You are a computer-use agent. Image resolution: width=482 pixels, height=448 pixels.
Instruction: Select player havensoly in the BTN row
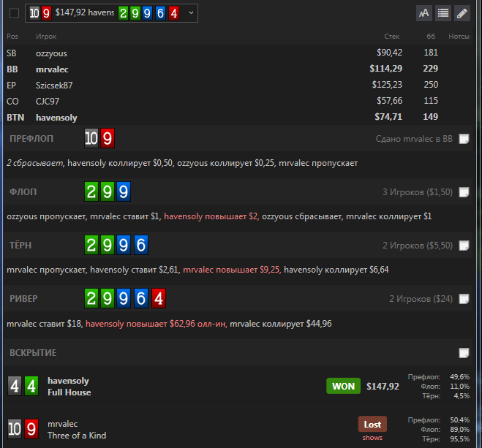56,118
